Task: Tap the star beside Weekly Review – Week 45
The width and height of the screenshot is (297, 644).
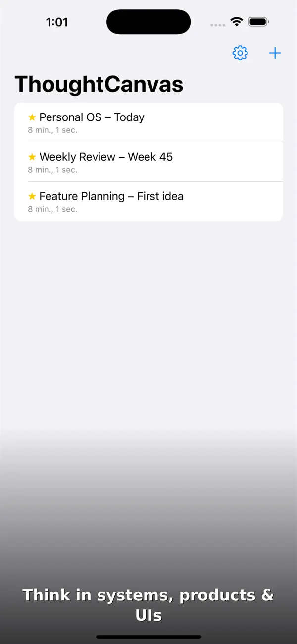Action: (x=32, y=157)
